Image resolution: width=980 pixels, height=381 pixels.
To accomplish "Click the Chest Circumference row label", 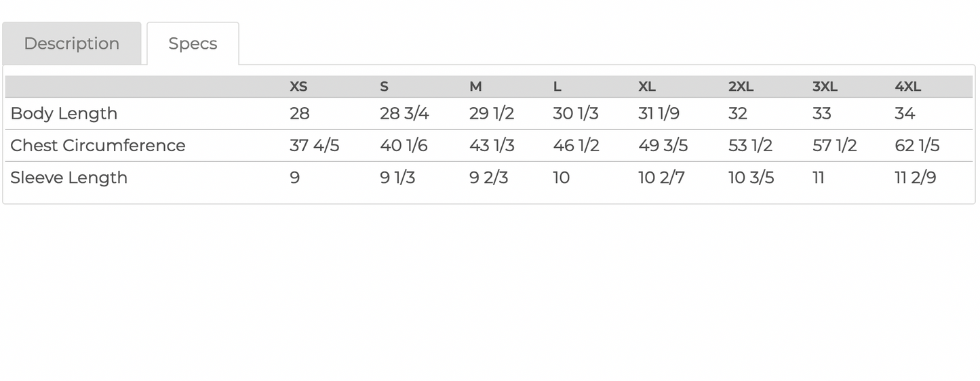I will [98, 145].
